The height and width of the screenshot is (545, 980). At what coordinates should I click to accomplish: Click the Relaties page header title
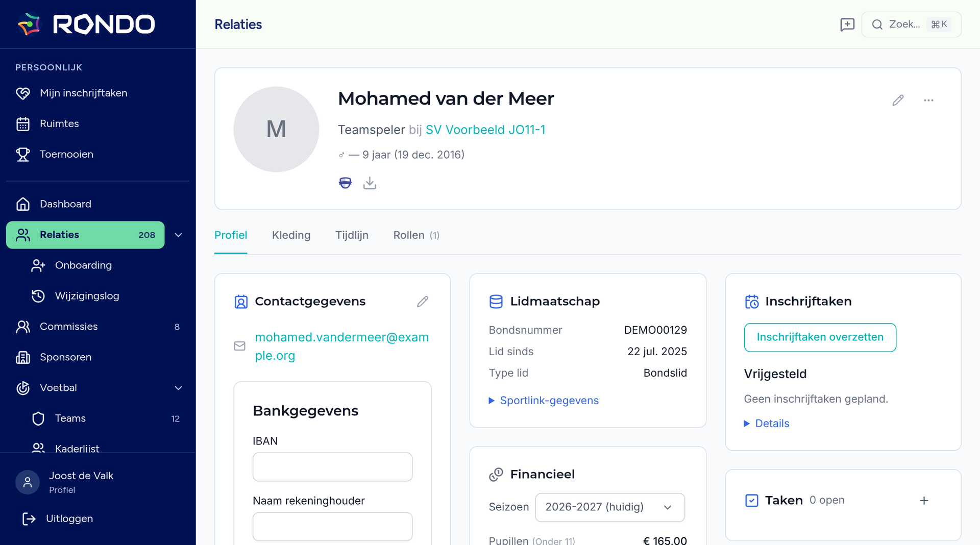[238, 24]
